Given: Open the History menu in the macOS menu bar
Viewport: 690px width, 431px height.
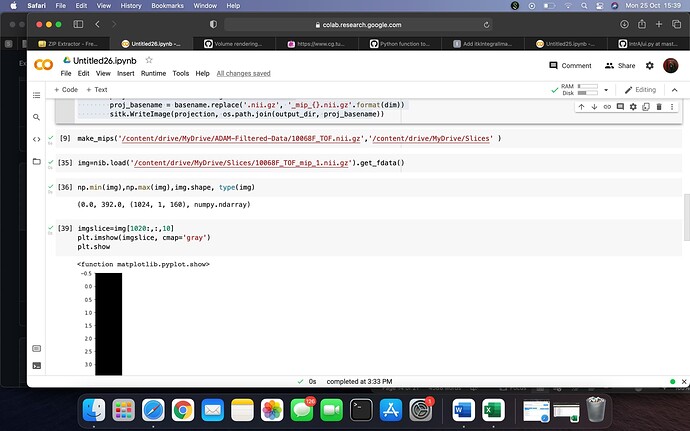Looking at the screenshot, I should [131, 6].
